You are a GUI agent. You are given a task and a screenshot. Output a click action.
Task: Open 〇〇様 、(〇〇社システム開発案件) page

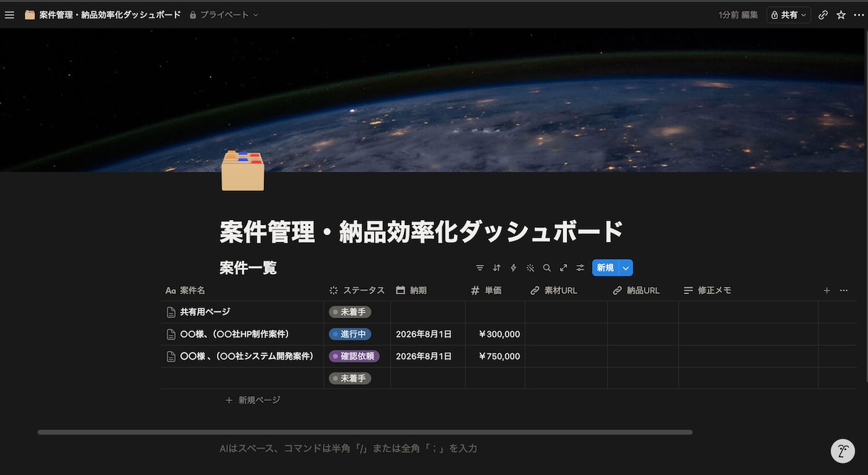(x=246, y=356)
